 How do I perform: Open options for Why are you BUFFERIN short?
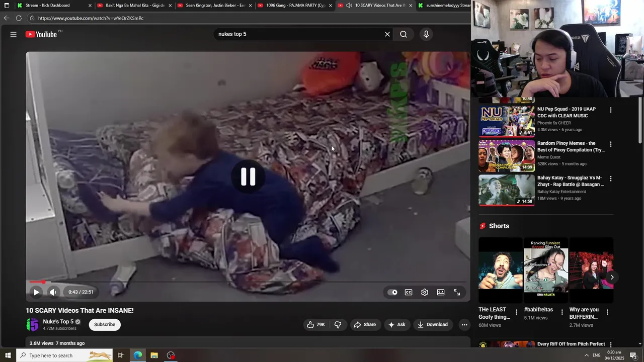(x=607, y=312)
